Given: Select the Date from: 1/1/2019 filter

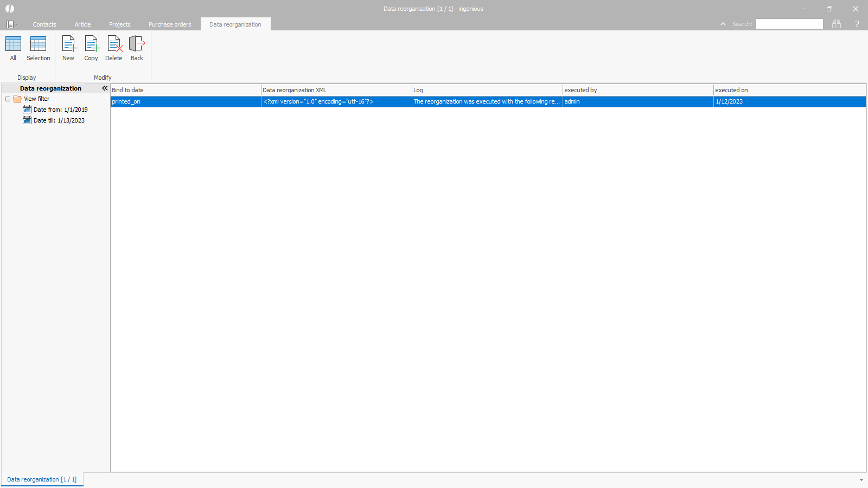Looking at the screenshot, I should 60,110.
